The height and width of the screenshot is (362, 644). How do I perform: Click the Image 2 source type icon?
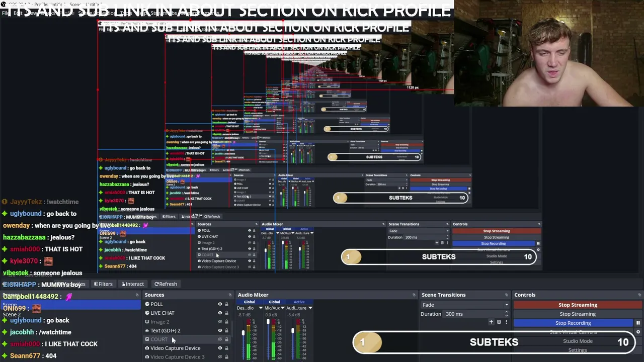click(147, 322)
